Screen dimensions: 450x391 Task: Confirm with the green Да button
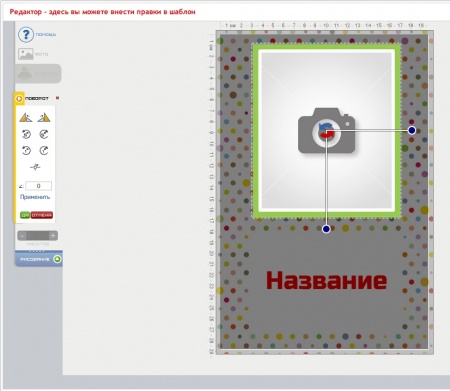(25, 215)
